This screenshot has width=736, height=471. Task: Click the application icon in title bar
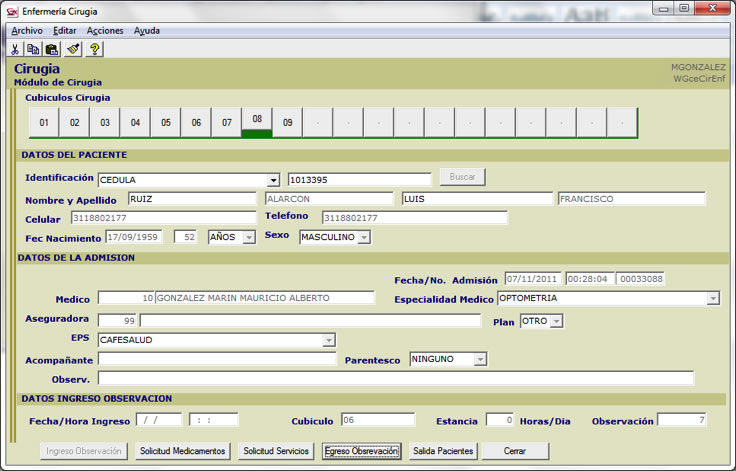point(13,11)
